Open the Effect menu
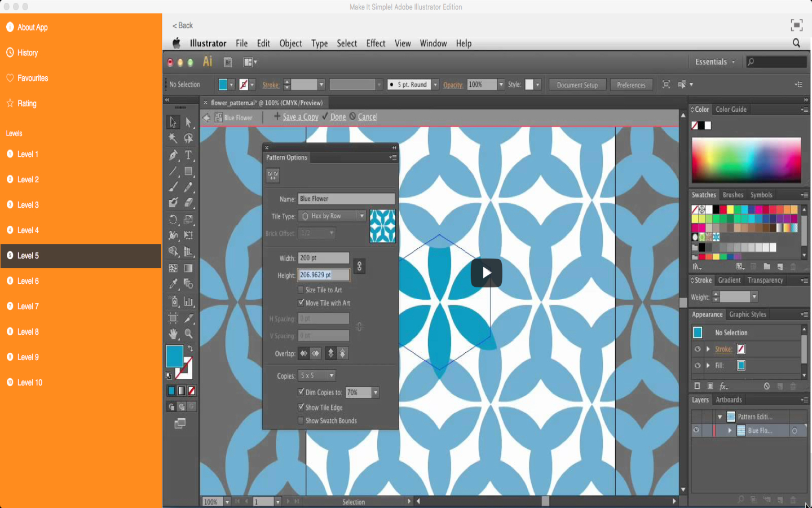 376,43
